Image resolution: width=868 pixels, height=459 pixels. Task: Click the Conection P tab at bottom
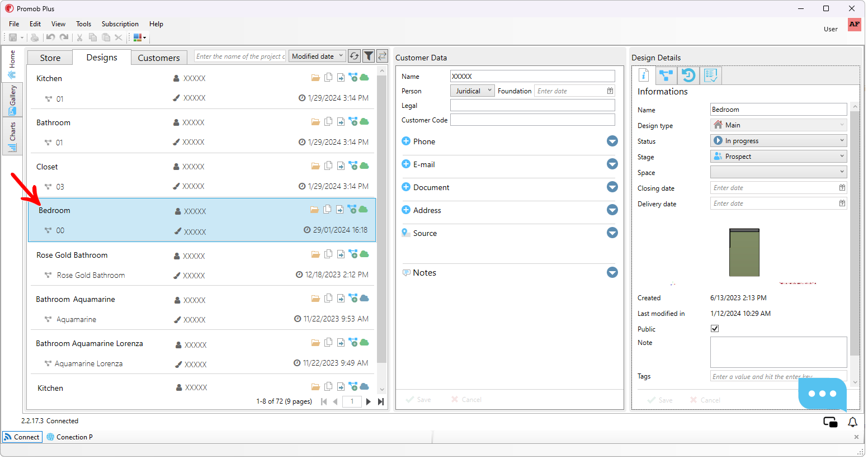point(69,437)
